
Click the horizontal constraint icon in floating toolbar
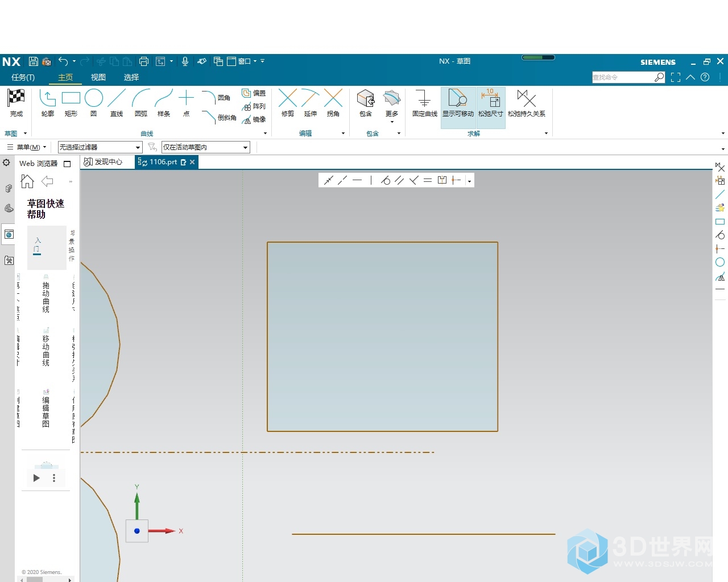[357, 180]
